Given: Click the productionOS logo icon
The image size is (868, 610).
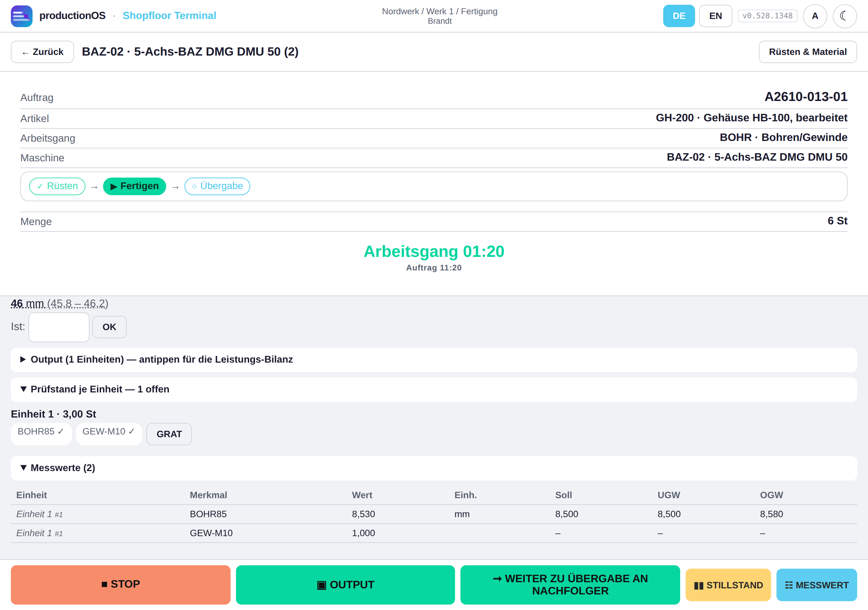Looking at the screenshot, I should click(x=22, y=16).
